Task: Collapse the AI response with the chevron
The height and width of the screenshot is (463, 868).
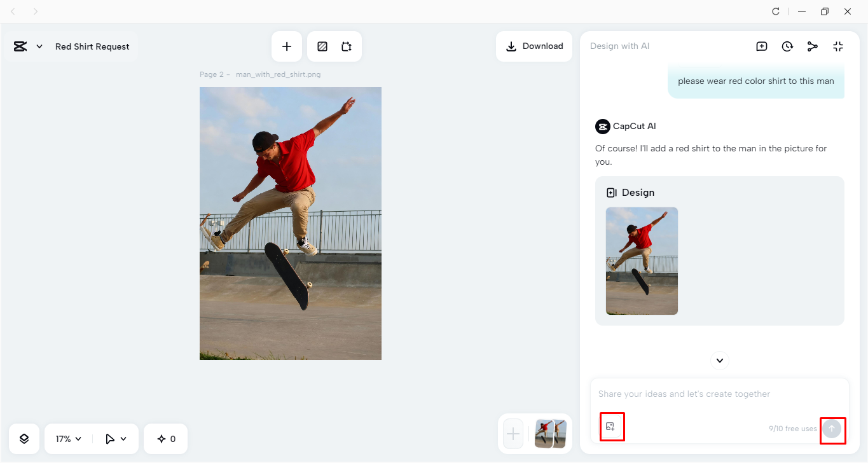Action: click(719, 360)
